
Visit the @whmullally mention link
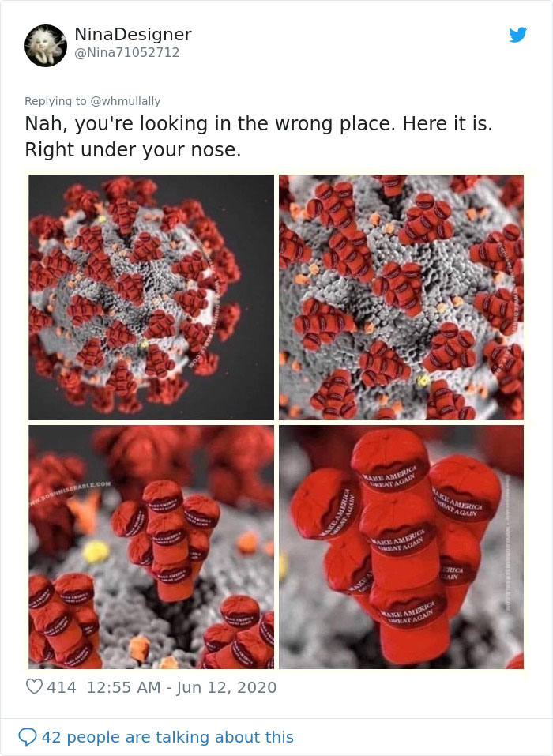coord(126,101)
